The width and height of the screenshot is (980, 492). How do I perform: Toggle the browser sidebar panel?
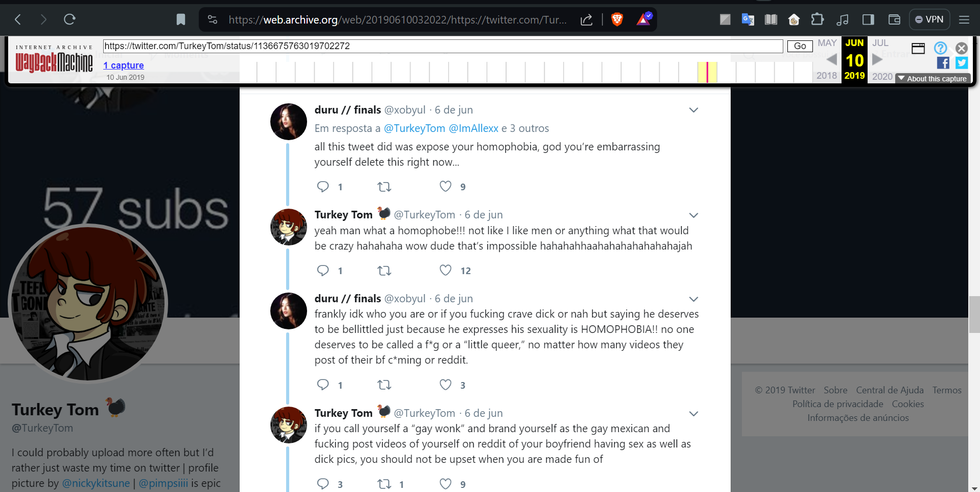[868, 19]
